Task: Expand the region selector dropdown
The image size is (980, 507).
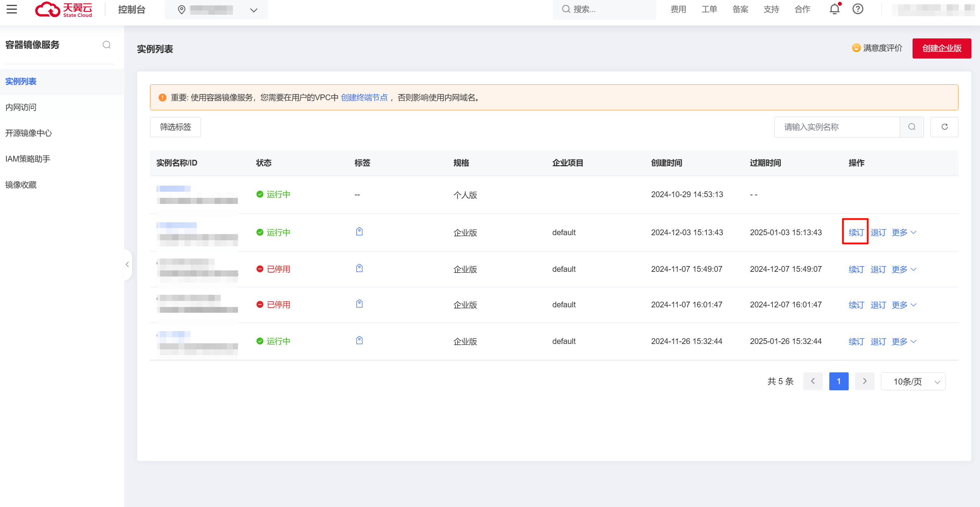Action: click(x=254, y=10)
